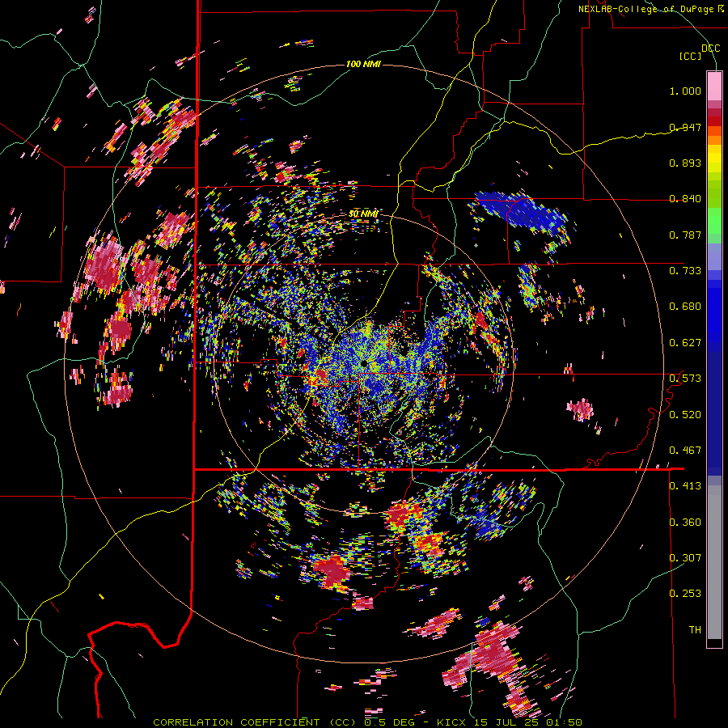Select the gray lower segment of the color bar

(x=714, y=562)
